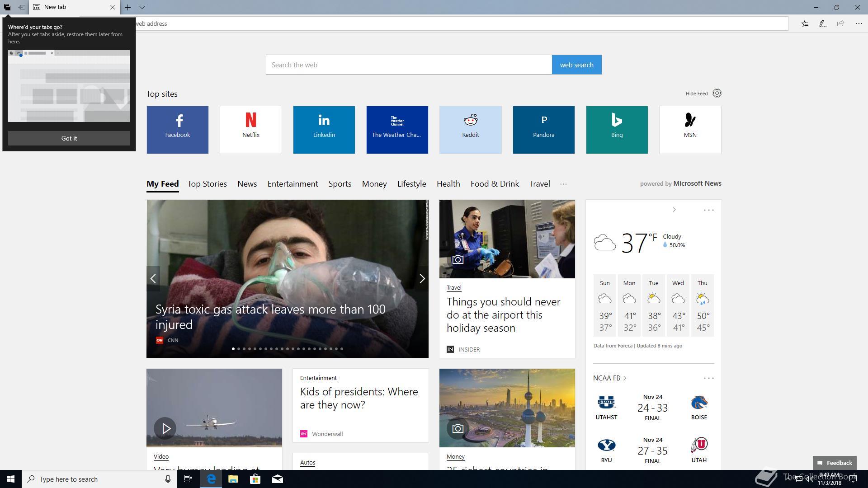Play the plane landing video
The height and width of the screenshot is (488, 868).
(x=165, y=428)
